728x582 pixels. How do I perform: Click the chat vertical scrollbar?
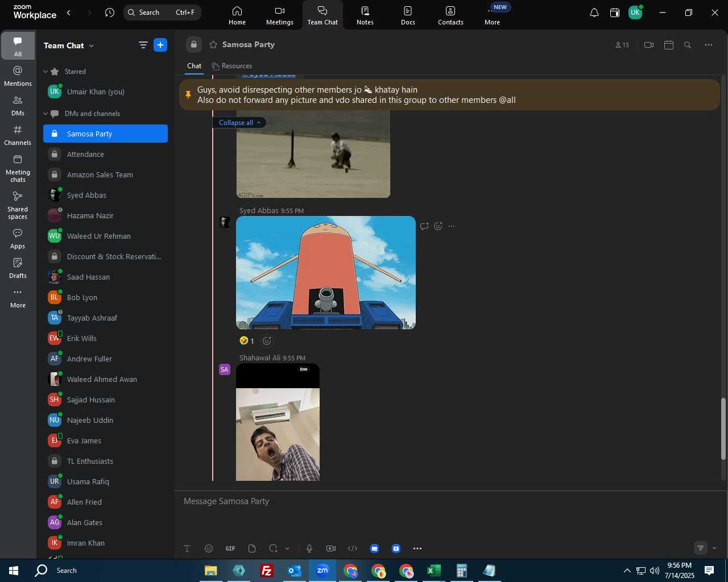pos(723,429)
